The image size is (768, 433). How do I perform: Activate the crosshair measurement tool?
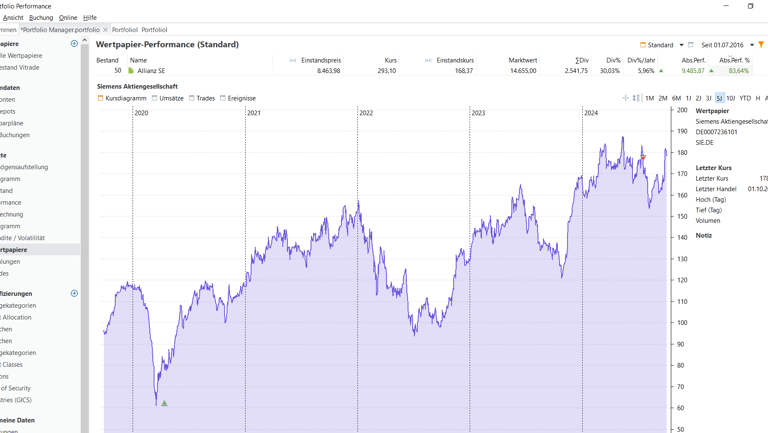pyautogui.click(x=625, y=98)
